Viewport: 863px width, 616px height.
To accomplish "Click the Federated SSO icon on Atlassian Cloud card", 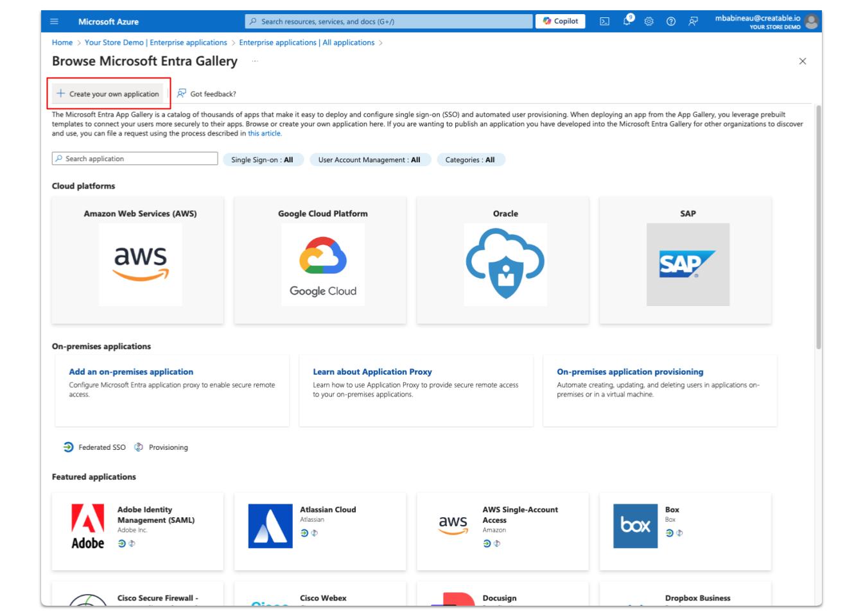I will pyautogui.click(x=304, y=533).
